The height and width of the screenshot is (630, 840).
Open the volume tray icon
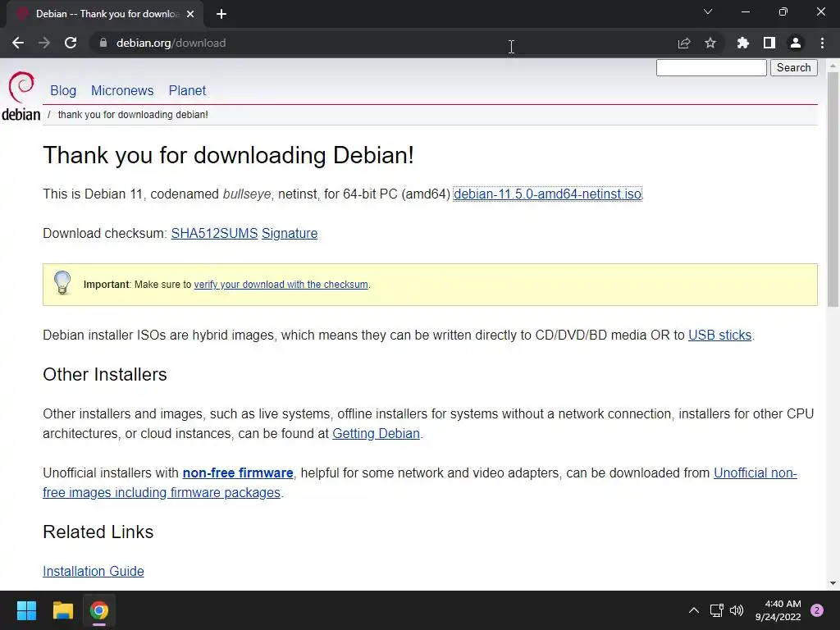pyautogui.click(x=737, y=610)
